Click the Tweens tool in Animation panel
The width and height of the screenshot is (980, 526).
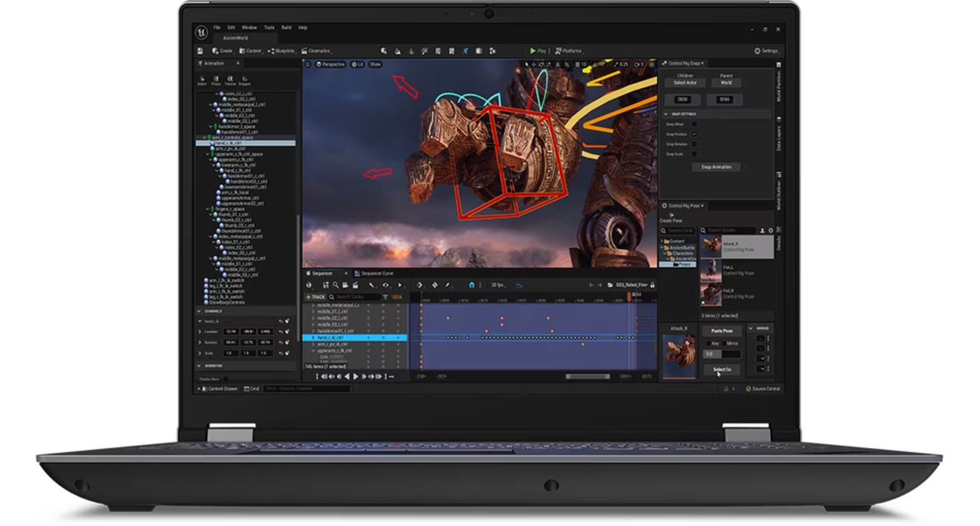tap(230, 81)
